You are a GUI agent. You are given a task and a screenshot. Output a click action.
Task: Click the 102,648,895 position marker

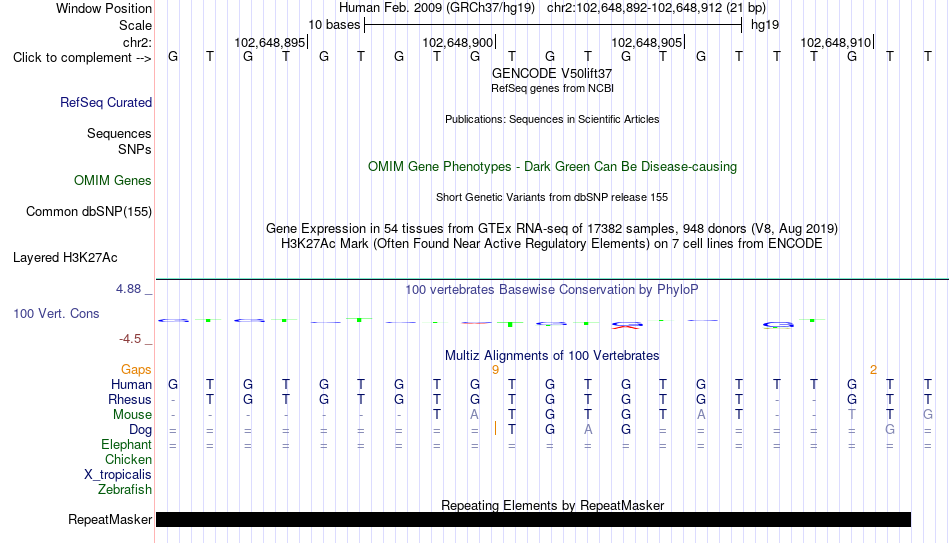(270, 42)
